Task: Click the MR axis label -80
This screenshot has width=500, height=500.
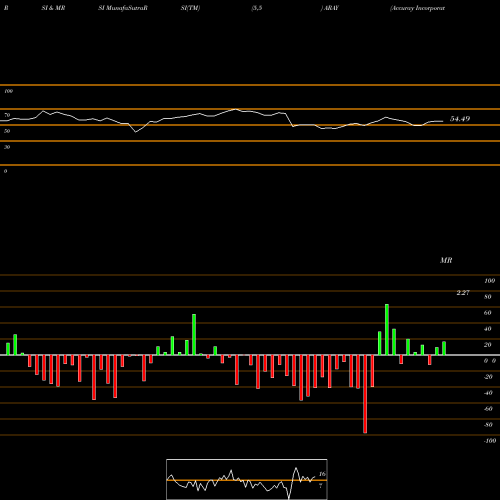Action: pos(488,425)
